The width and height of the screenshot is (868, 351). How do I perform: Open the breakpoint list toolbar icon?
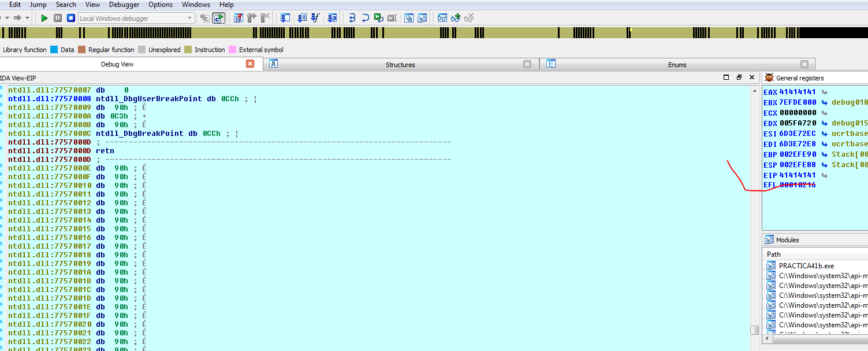[238, 18]
